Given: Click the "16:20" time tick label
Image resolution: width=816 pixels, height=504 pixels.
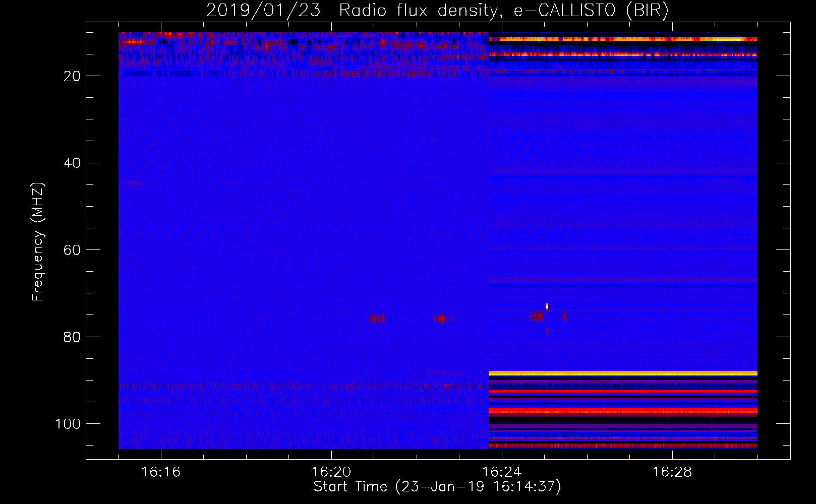Looking at the screenshot, I should [x=331, y=472].
